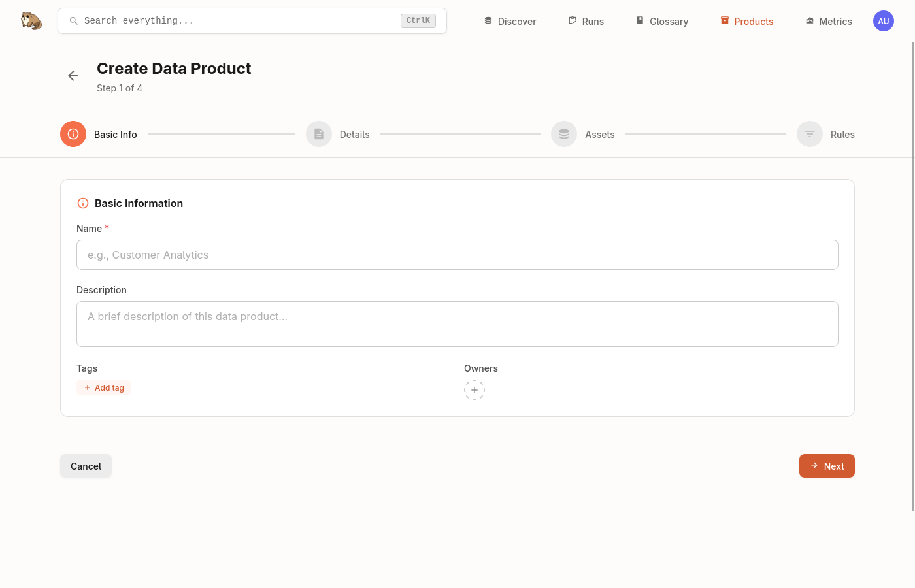The width and height of the screenshot is (915, 588).
Task: Open the AU user avatar menu
Action: pos(883,21)
